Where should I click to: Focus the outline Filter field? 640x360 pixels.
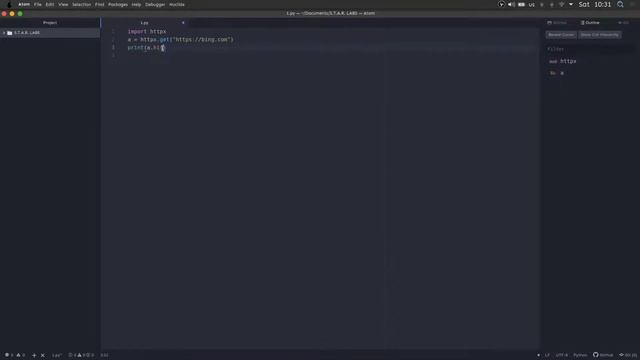590,49
